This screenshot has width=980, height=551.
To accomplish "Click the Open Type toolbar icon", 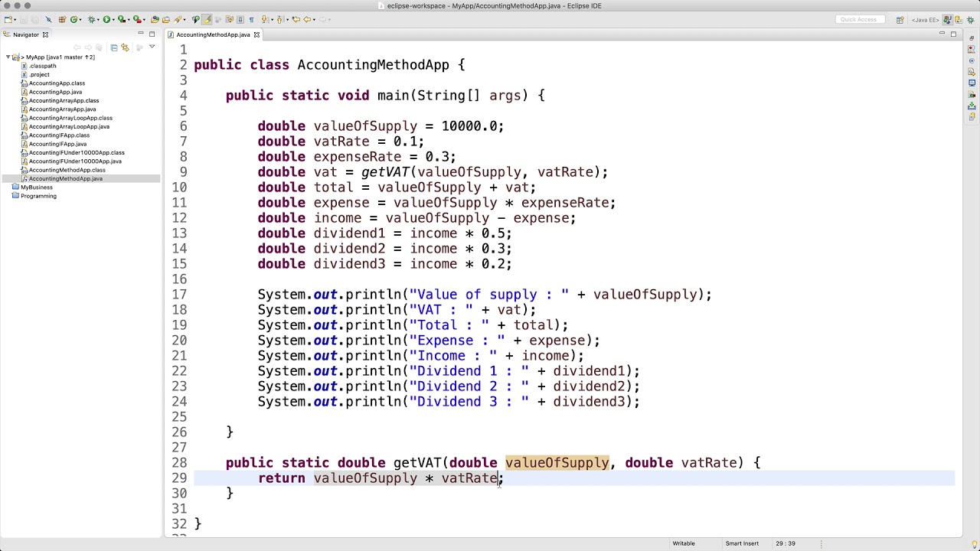I will tap(155, 19).
